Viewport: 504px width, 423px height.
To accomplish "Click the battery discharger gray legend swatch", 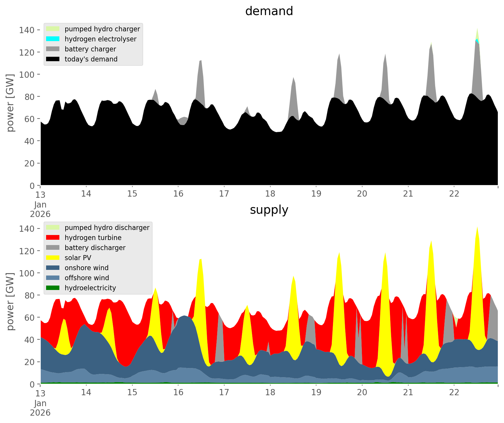I will [53, 248].
